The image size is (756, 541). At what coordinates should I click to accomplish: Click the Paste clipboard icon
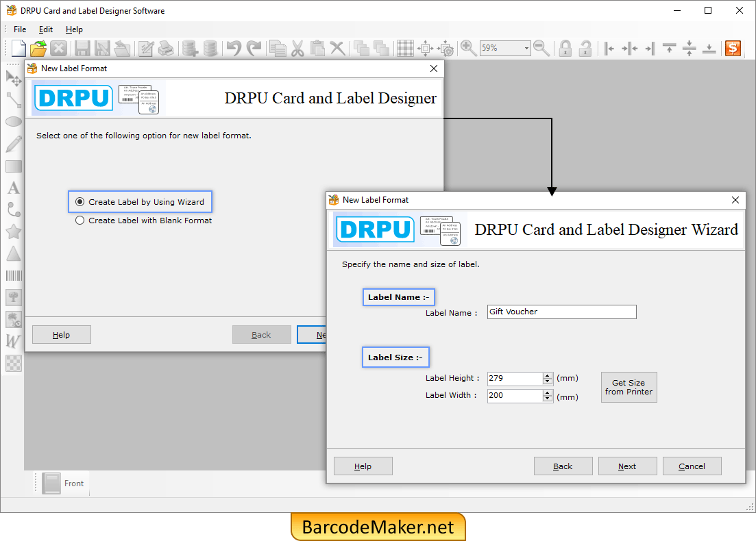(317, 48)
